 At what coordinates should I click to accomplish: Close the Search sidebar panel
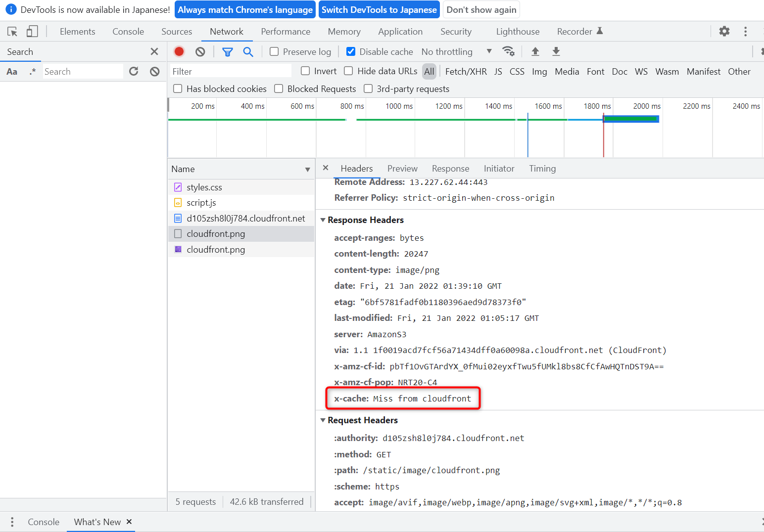(x=154, y=51)
